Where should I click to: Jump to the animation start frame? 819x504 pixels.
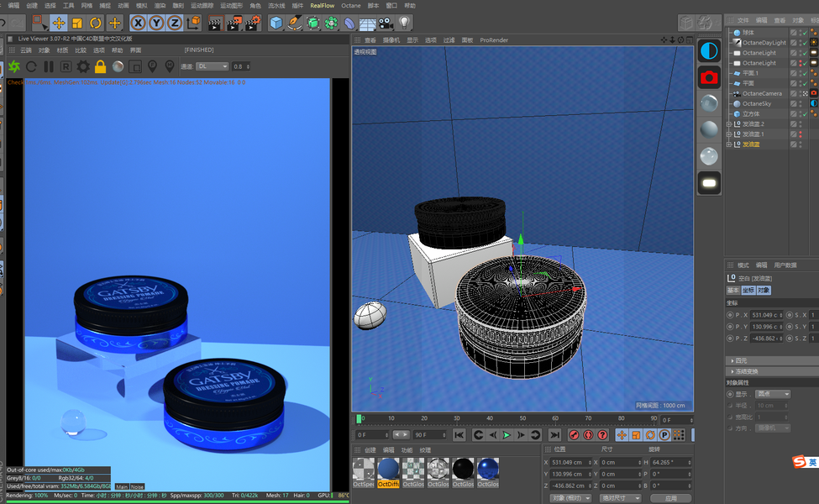[x=459, y=435]
